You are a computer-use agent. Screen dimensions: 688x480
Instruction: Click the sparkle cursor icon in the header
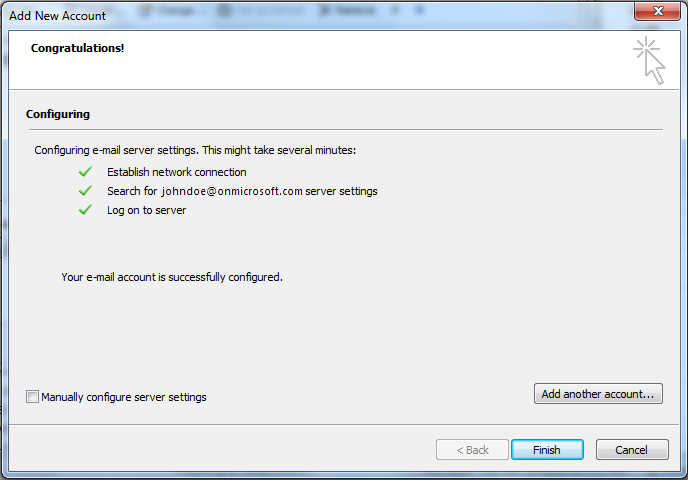click(649, 59)
